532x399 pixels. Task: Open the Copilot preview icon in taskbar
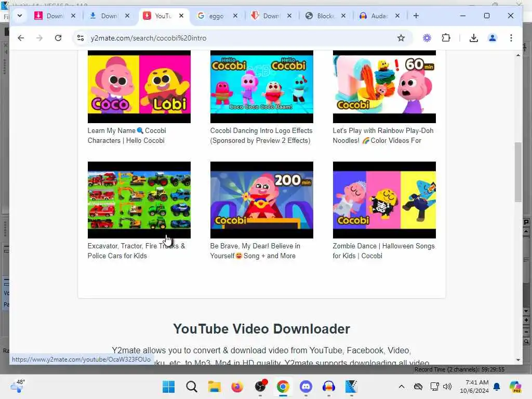pos(515,387)
